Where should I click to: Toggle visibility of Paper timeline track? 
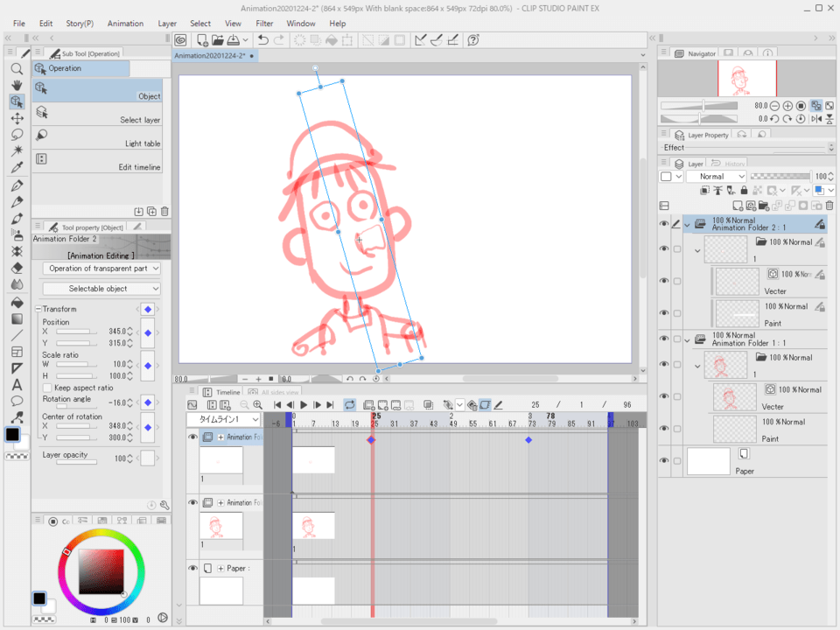coord(192,569)
